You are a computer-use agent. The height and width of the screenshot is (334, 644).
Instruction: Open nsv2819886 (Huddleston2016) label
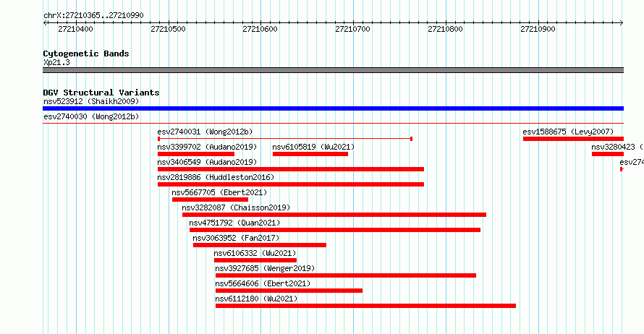(x=216, y=177)
